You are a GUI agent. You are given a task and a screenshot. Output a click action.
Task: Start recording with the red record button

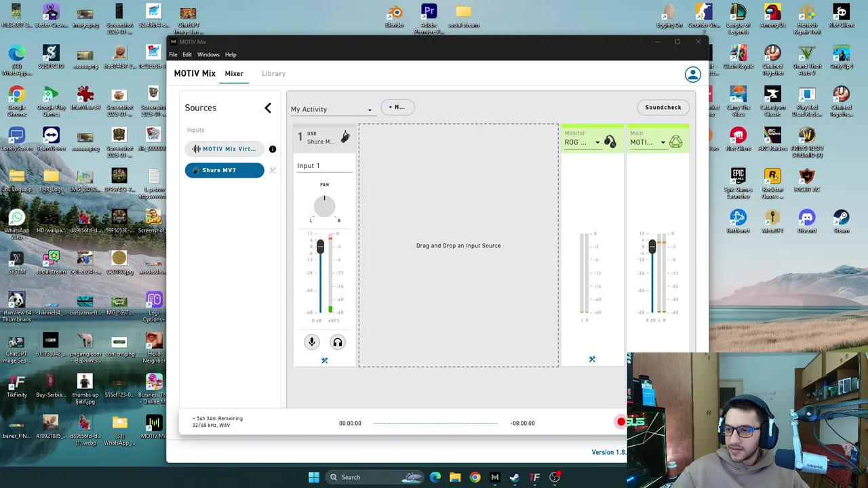(x=620, y=422)
